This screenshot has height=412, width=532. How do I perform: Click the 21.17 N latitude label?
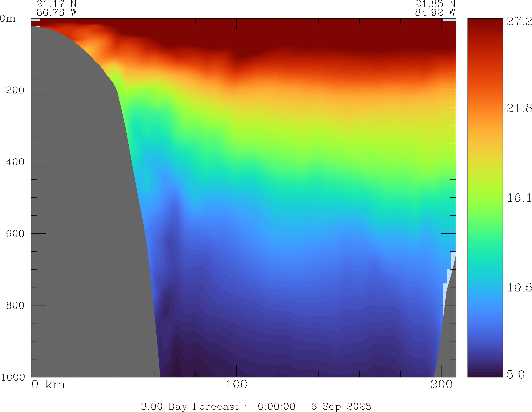tap(57, 4)
